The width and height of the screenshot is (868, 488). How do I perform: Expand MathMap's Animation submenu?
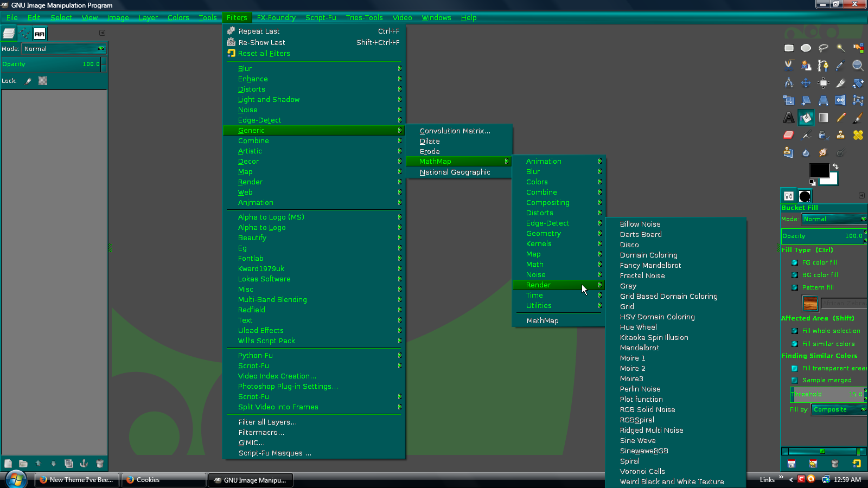[559, 162]
